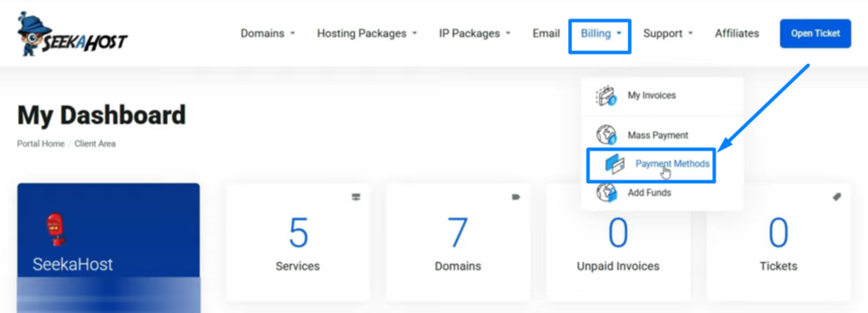Click the My Invoices icon
The image size is (868, 313).
click(606, 96)
